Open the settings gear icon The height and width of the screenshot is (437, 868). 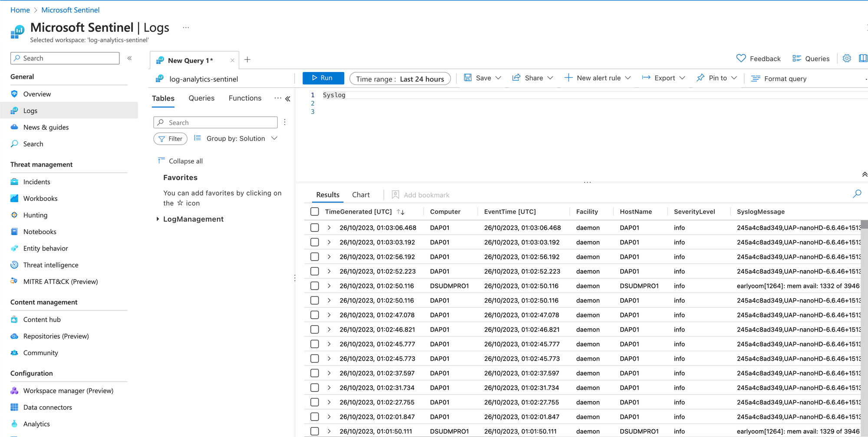(847, 59)
